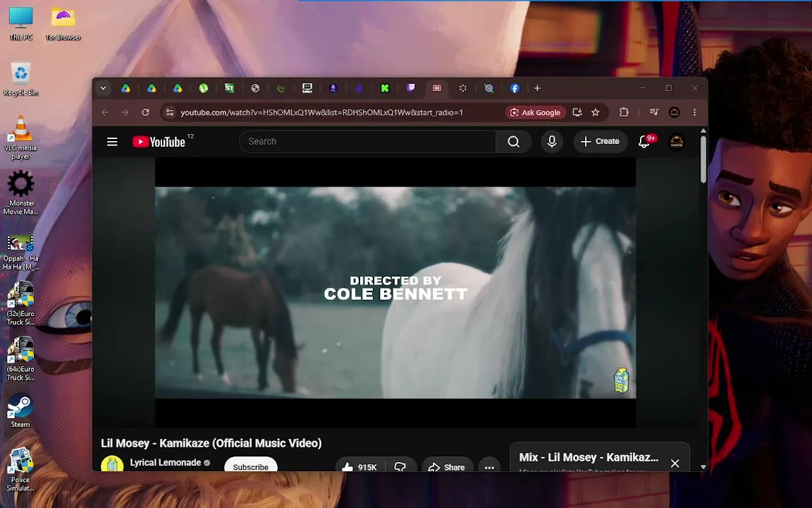Image resolution: width=812 pixels, height=508 pixels.
Task: Click the video title Lil Mosey - Kamikaze
Action: point(211,443)
